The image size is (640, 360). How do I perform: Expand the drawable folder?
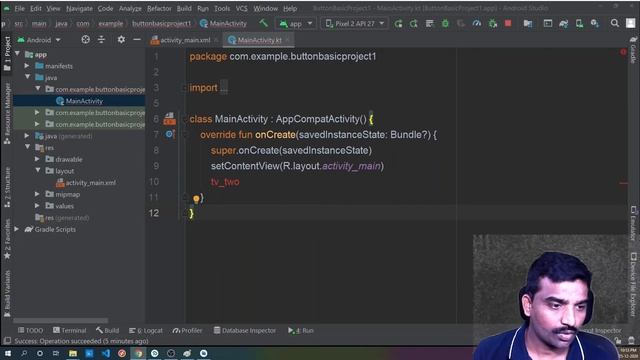tap(37, 159)
